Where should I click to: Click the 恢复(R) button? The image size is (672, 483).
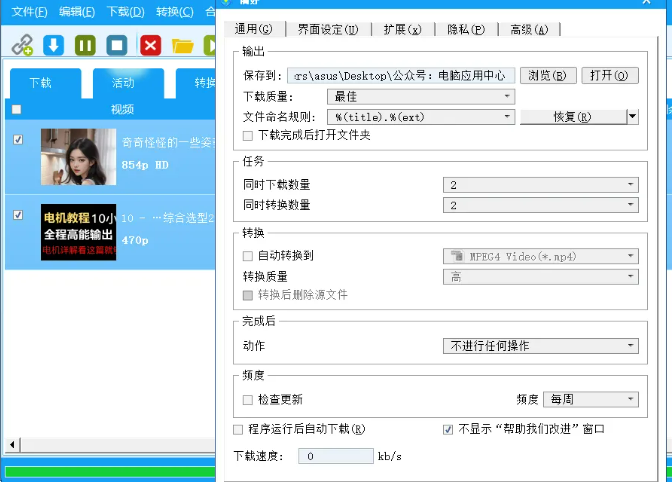point(573,117)
